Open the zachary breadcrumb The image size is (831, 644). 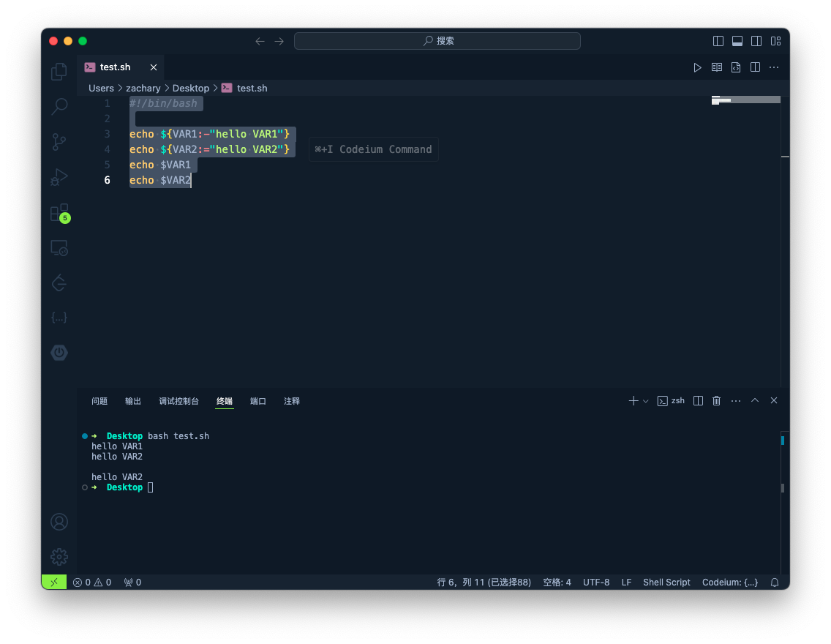coord(143,88)
